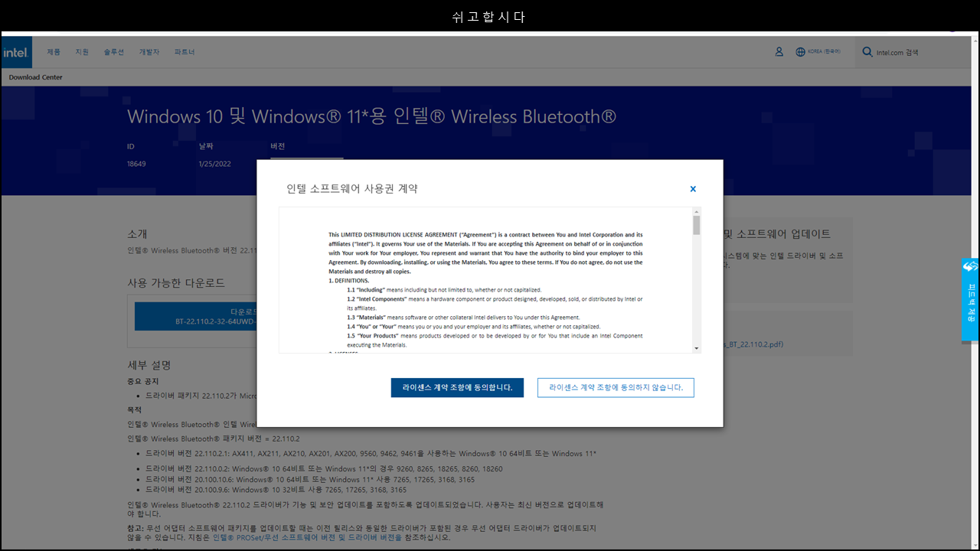Click license text scrollbar down arrow
Viewport: 980px width, 551px height.
point(697,348)
